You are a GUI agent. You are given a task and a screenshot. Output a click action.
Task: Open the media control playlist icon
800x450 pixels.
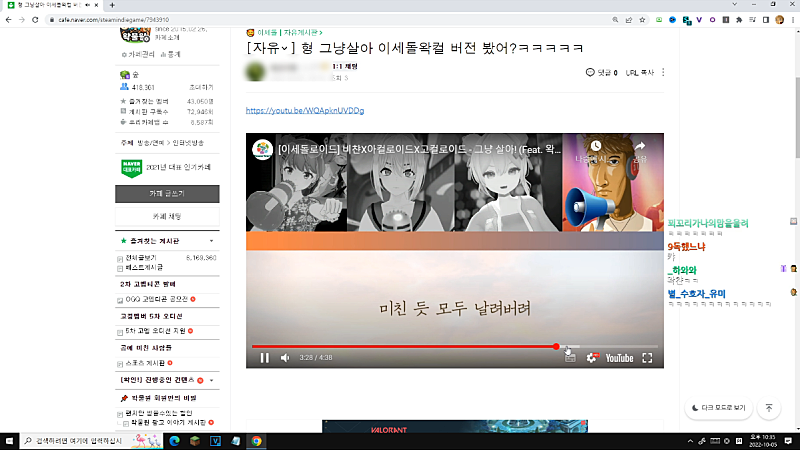753,20
